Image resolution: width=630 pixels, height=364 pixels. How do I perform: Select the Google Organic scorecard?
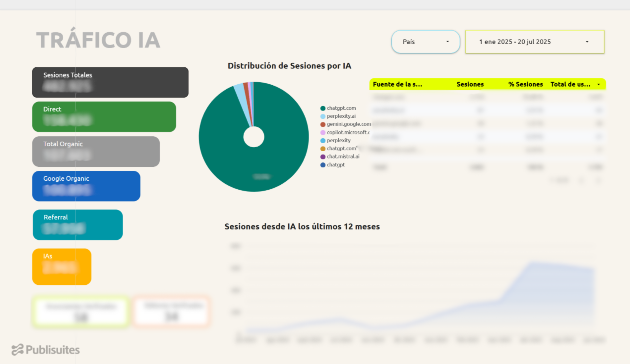tap(86, 186)
